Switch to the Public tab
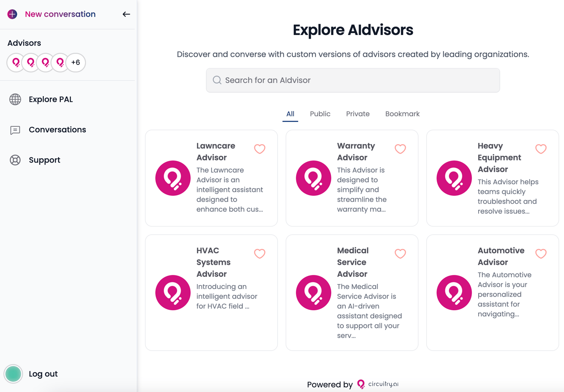Screen dimensions: 564x392 point(320,114)
